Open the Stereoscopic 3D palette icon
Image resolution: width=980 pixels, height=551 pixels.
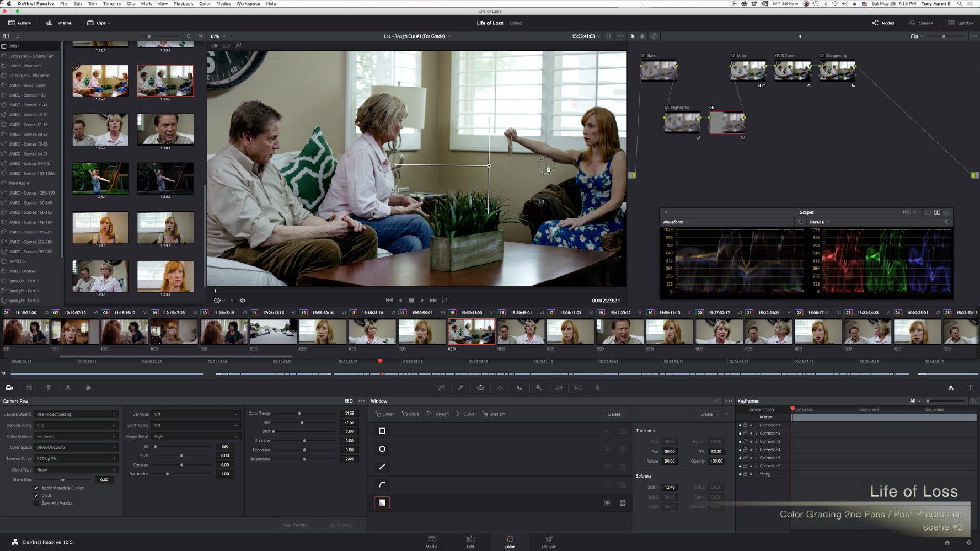pyautogui.click(x=578, y=388)
